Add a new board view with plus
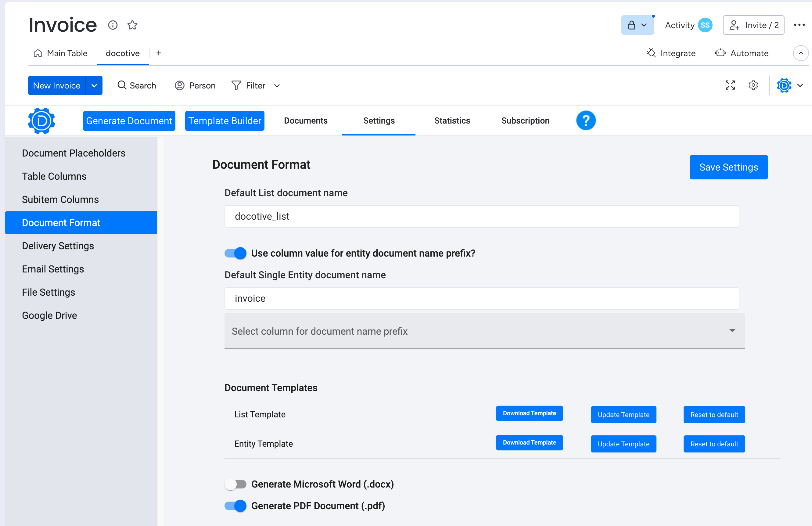The height and width of the screenshot is (526, 812). pos(159,53)
